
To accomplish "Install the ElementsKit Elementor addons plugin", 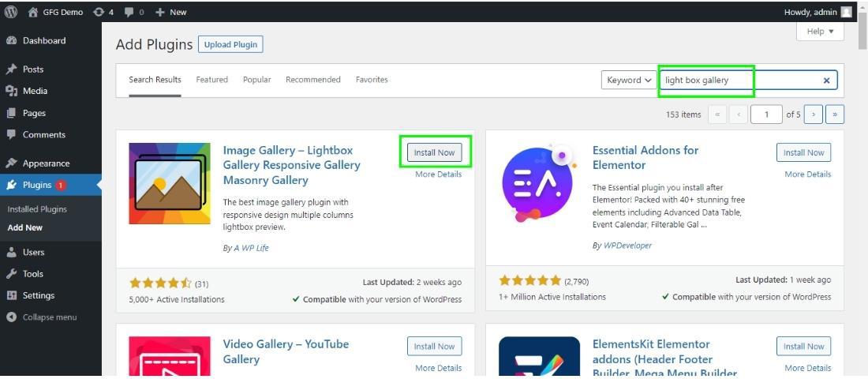I will tap(804, 347).
